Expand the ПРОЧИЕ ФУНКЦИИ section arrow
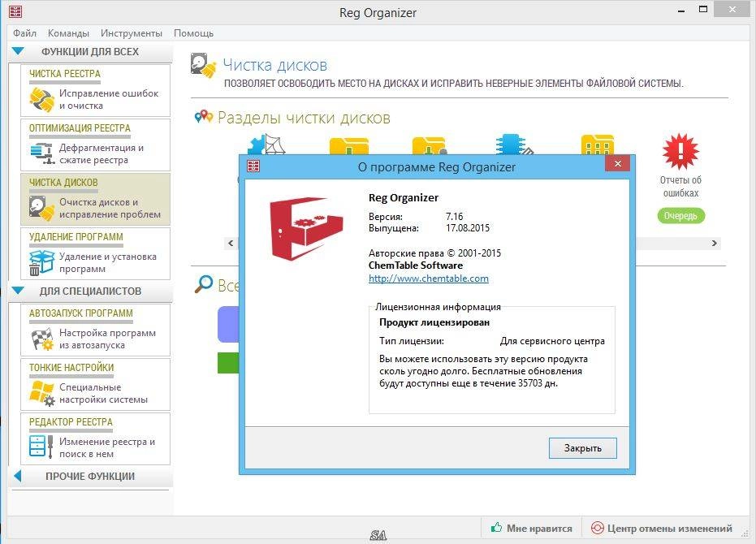 point(18,476)
